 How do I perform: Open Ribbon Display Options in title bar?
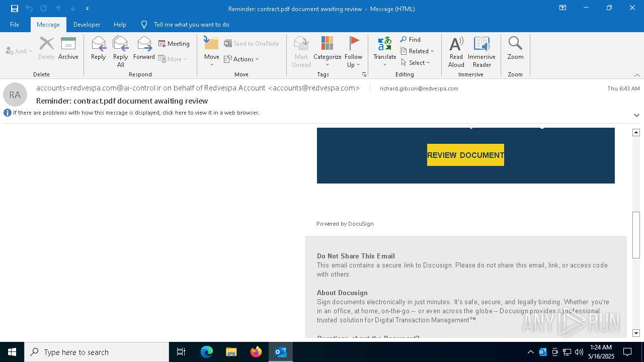coord(562,8)
